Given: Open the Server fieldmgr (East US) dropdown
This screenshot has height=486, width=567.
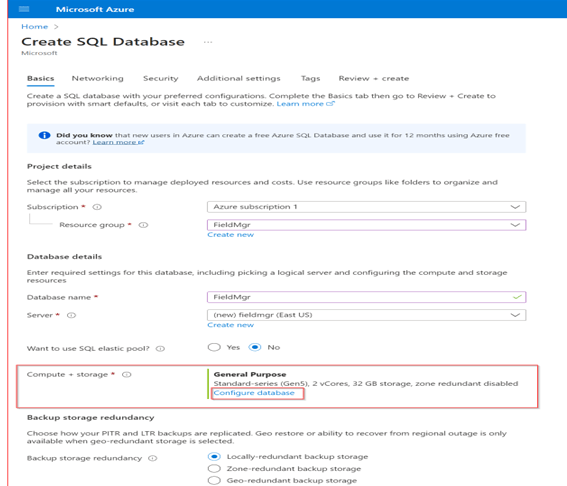Looking at the screenshot, I should click(366, 315).
